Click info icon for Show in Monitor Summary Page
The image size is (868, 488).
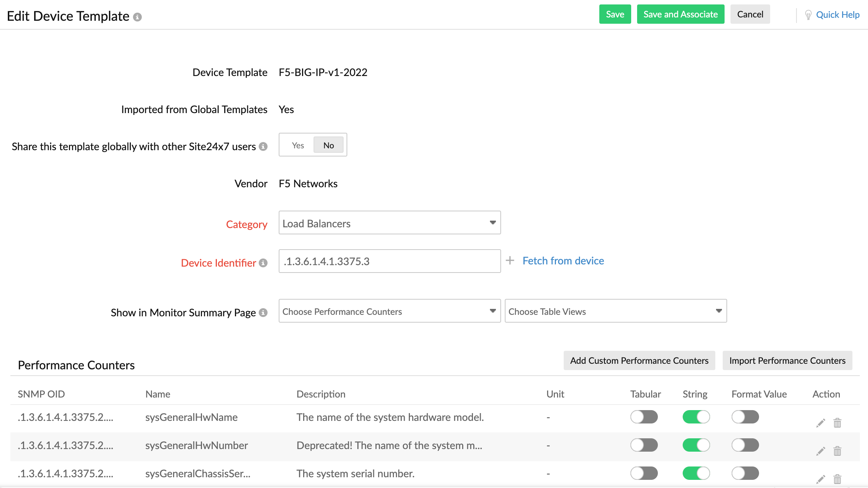263,313
